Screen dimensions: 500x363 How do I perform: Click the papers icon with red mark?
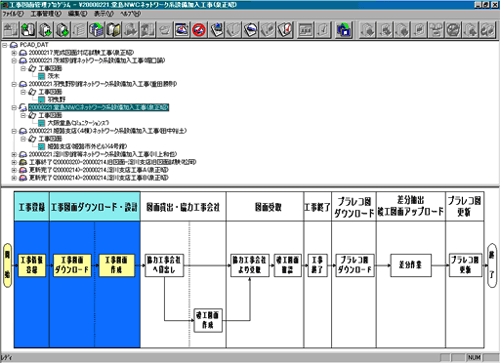point(286,30)
